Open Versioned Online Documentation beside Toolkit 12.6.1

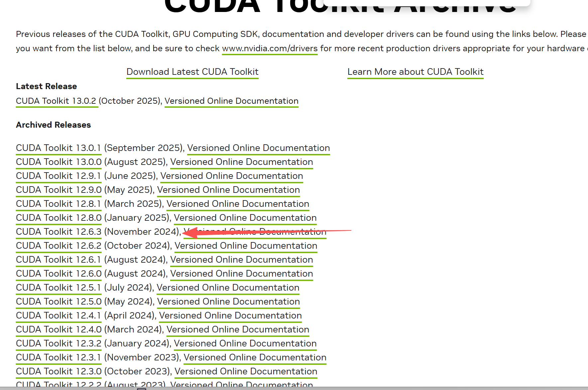coord(242,260)
